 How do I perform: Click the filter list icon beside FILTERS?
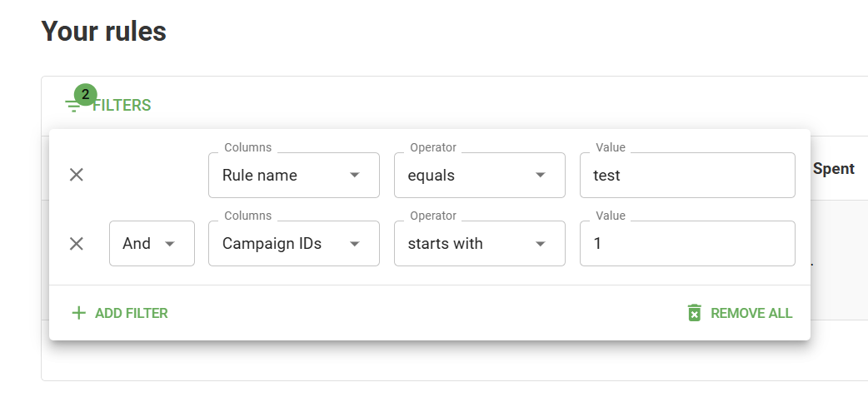coord(73,107)
